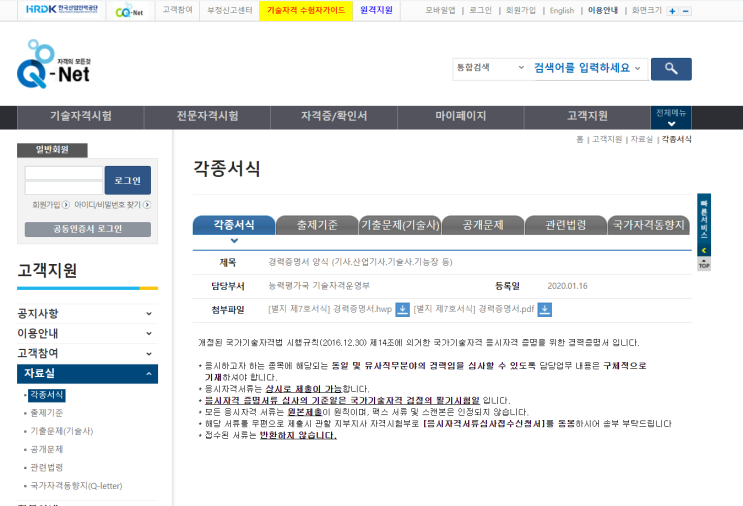Viewport: 743px width, 506px height.
Task: Decrease screen size with minus icon
Action: (x=686, y=11)
